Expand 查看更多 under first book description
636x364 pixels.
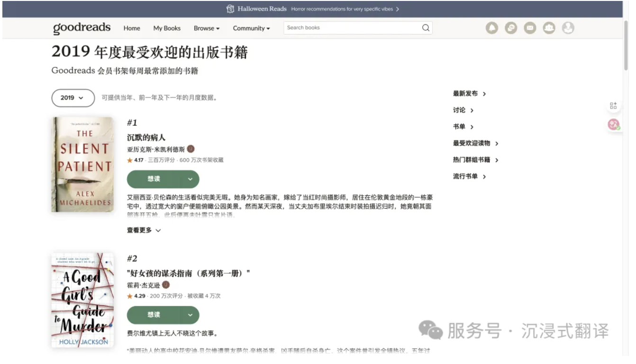pyautogui.click(x=144, y=230)
